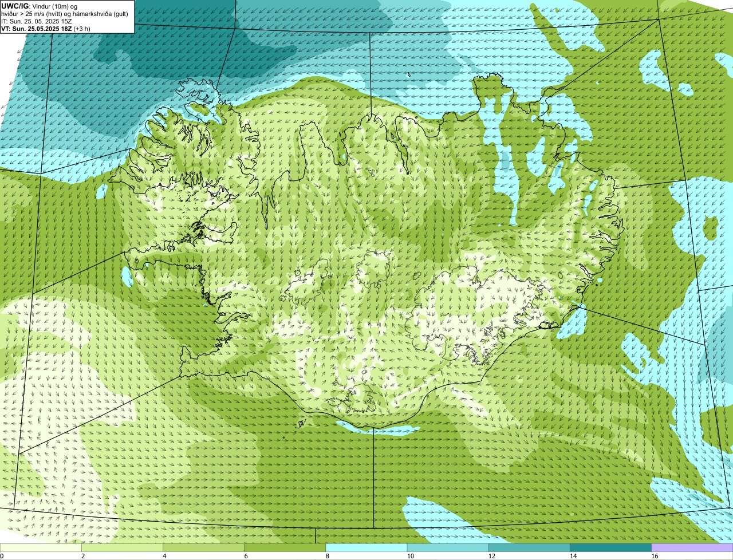The image size is (733, 560).
Task: Click the teal 12–14 m/s legend segment
Action: (x=529, y=548)
